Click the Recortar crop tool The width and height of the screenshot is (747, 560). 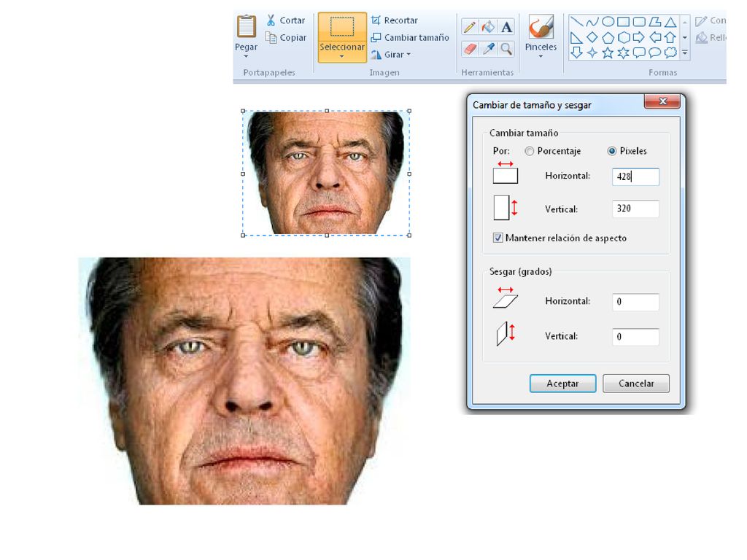[394, 20]
